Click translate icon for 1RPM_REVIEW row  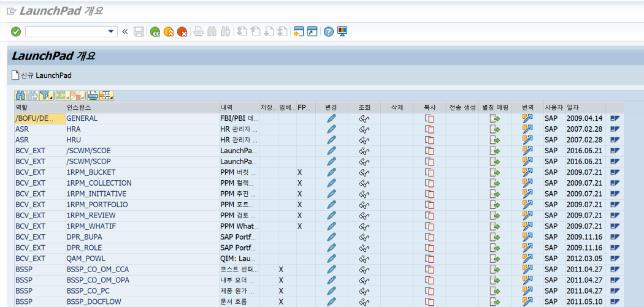[x=527, y=215]
